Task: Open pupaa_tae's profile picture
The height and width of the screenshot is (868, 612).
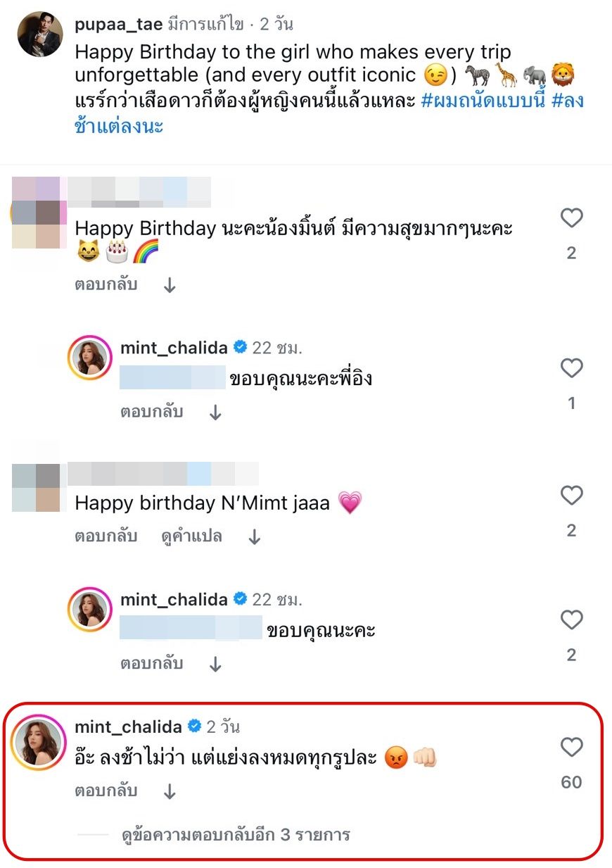Action: click(x=40, y=34)
